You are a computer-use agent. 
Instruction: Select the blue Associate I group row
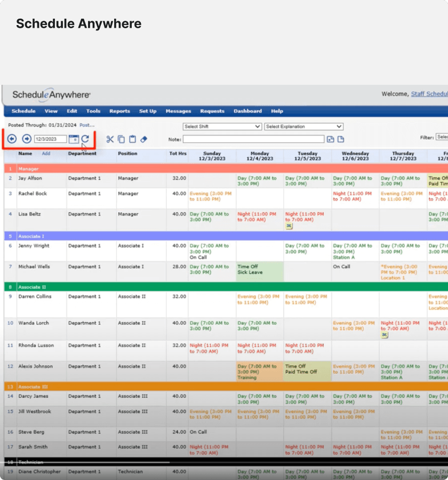[x=226, y=236]
